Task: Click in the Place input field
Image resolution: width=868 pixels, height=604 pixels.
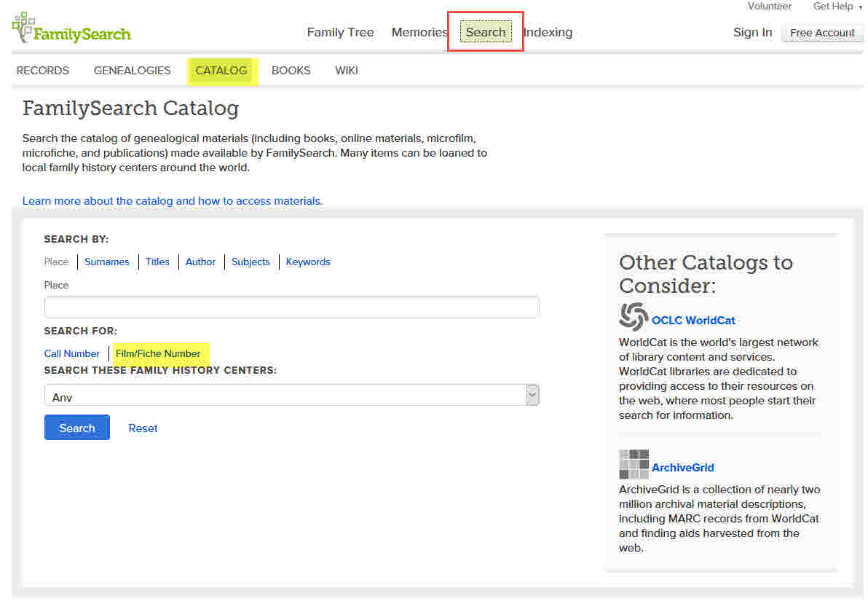Action: click(291, 307)
